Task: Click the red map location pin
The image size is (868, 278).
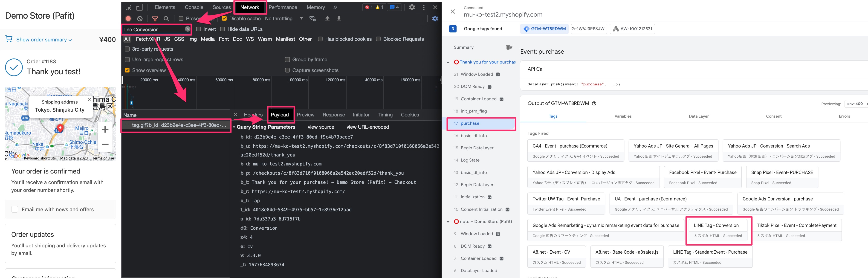Action: pos(60,128)
